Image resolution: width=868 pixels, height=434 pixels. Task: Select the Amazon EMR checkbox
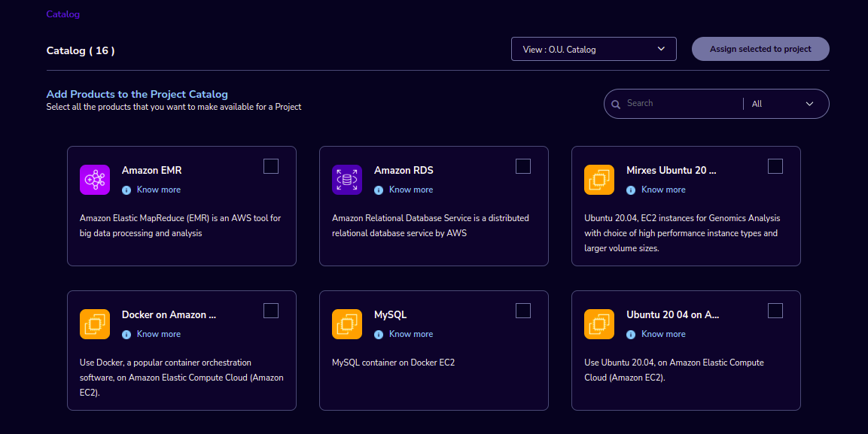point(271,166)
